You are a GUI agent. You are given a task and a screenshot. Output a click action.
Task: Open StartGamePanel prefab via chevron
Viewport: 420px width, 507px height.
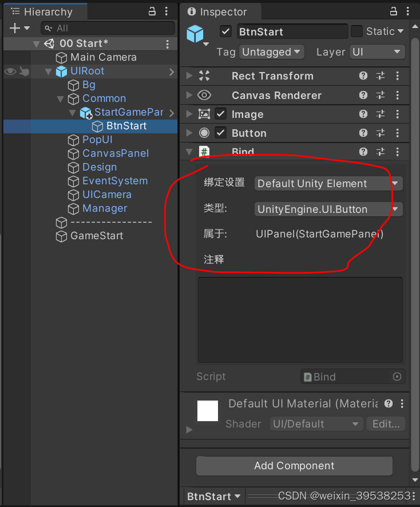point(172,113)
